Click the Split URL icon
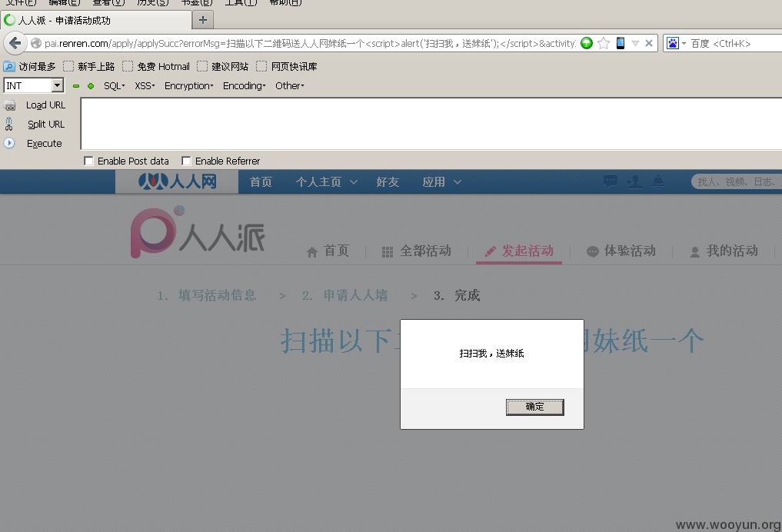This screenshot has height=532, width=782. click(9, 124)
